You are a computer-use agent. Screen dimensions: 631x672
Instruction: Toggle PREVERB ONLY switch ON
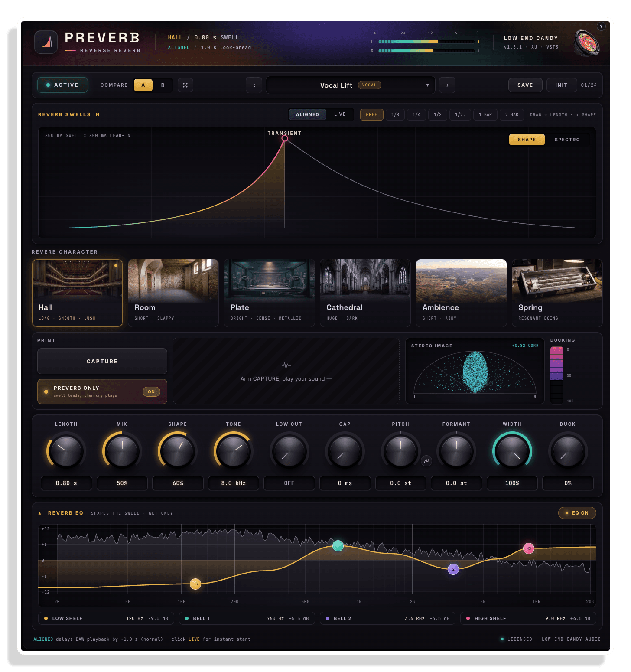pyautogui.click(x=151, y=391)
